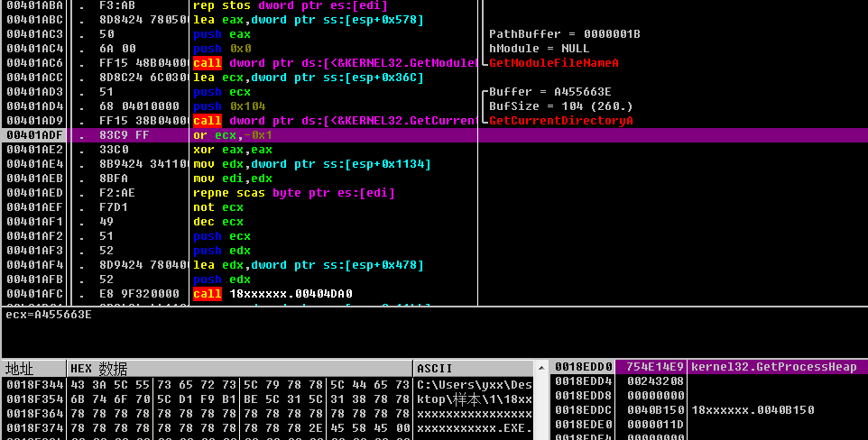Click the 'dec ecx' instruction

(x=218, y=222)
